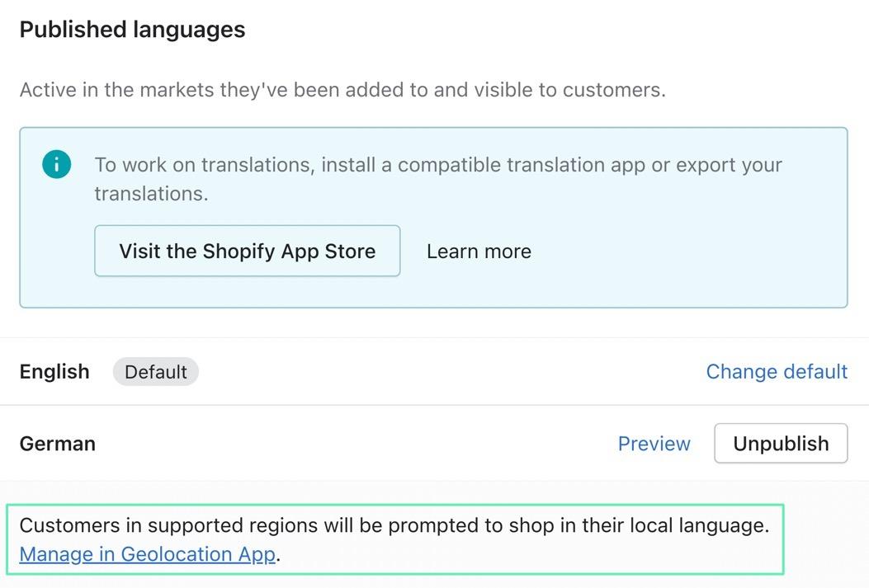Click empty space in the German row

355,444
